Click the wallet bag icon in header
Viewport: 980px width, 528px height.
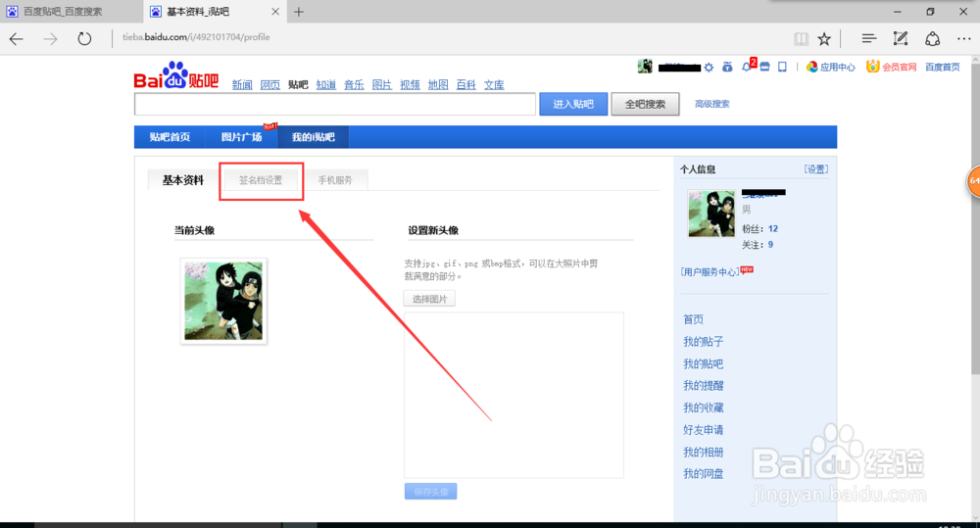[727, 67]
